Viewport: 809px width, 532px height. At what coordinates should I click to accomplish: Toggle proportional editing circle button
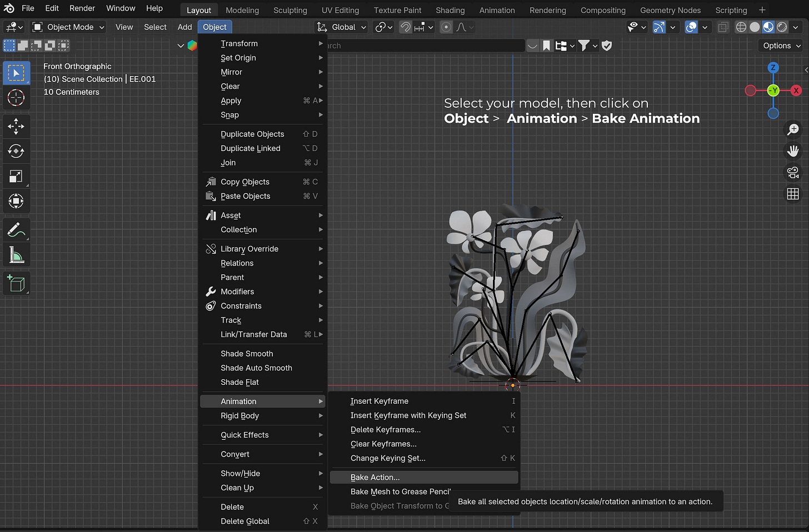click(x=446, y=27)
